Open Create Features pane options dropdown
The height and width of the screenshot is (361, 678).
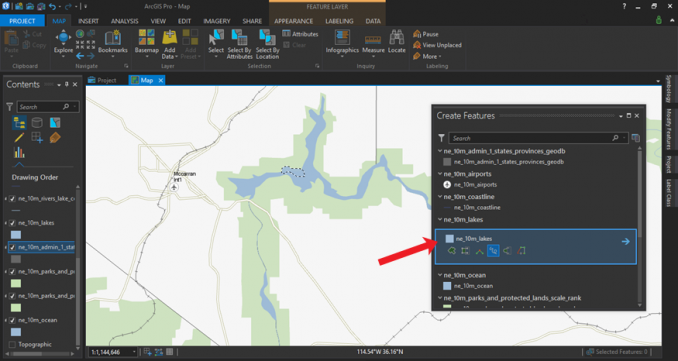click(621, 116)
